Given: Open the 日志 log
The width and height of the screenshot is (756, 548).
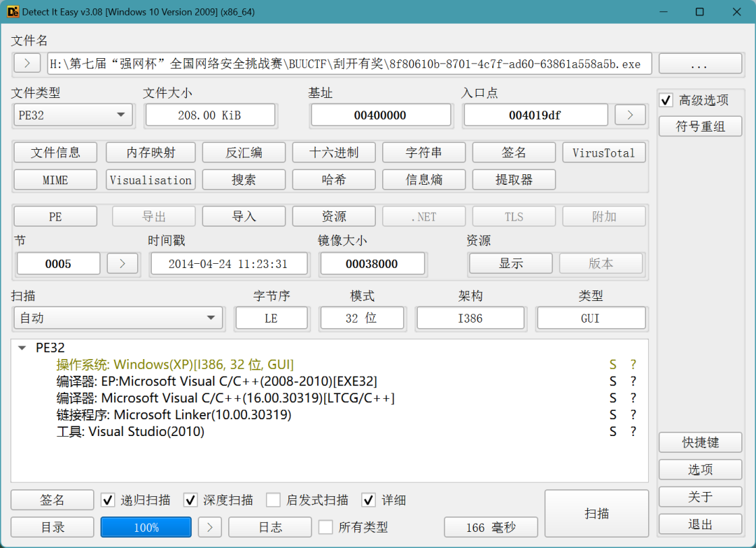Looking at the screenshot, I should (270, 527).
